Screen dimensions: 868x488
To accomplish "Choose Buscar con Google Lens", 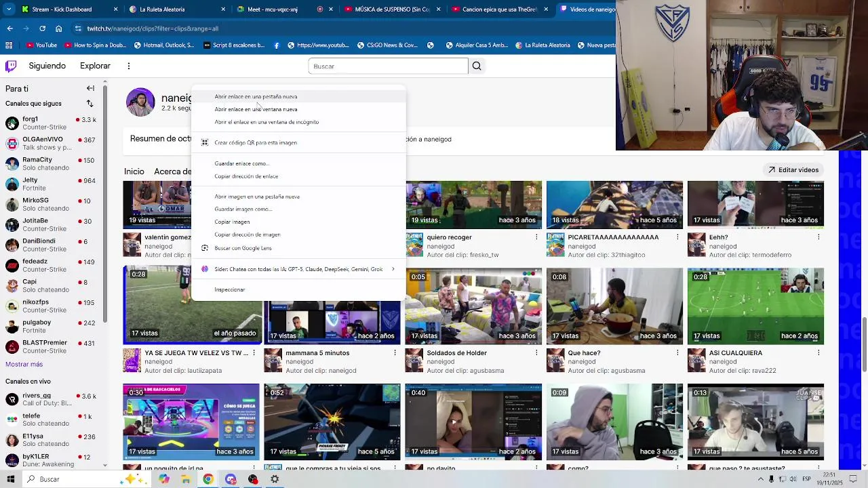I will (298, 248).
